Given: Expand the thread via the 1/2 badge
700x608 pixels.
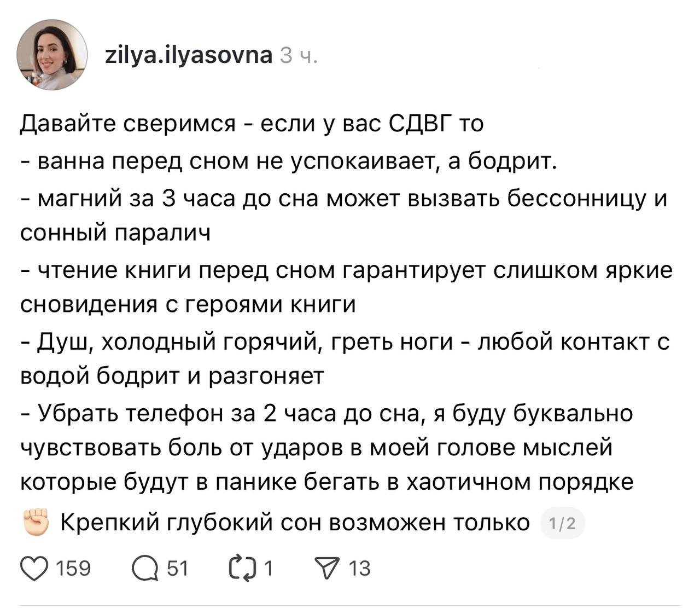Looking at the screenshot, I should point(562,524).
